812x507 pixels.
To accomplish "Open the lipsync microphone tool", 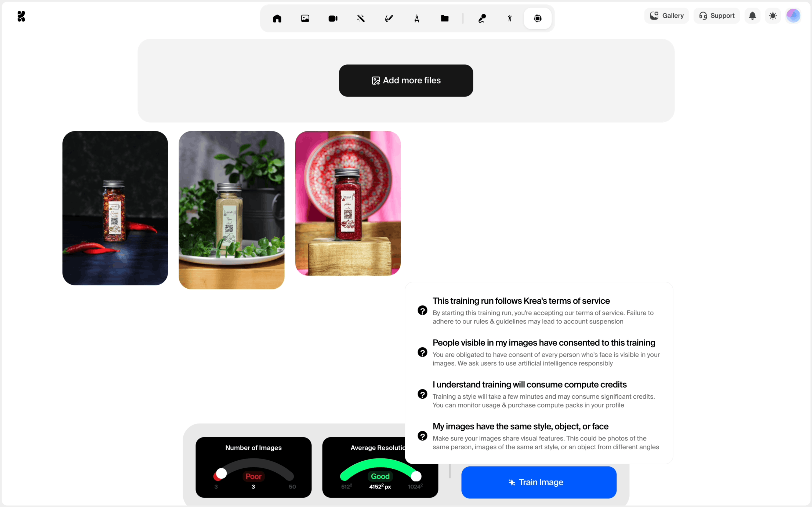I will [482, 19].
